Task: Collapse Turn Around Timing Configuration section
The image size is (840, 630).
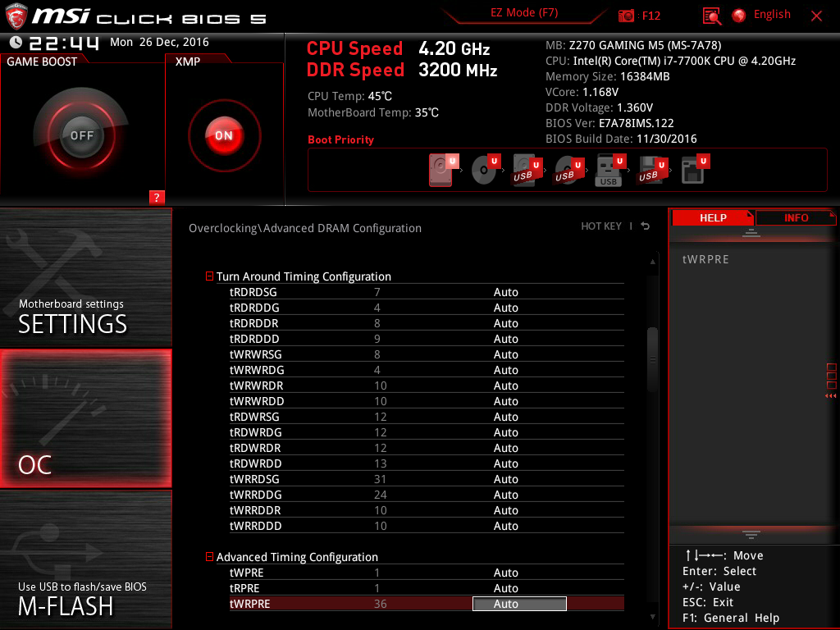Action: point(209,276)
